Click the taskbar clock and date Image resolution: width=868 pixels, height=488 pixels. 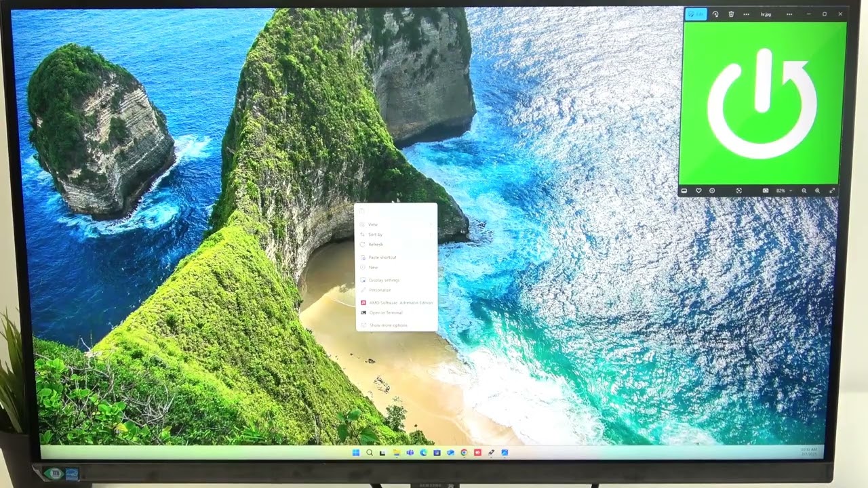click(x=809, y=452)
